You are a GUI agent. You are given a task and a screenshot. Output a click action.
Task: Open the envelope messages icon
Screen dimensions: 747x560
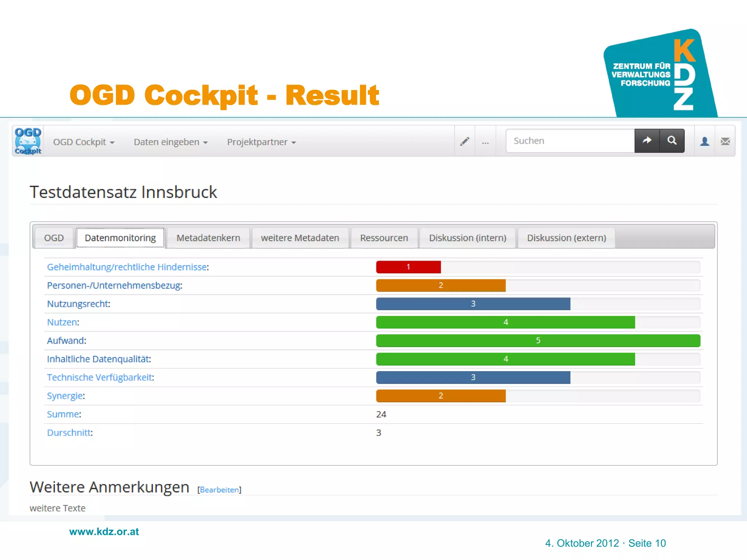point(725,141)
